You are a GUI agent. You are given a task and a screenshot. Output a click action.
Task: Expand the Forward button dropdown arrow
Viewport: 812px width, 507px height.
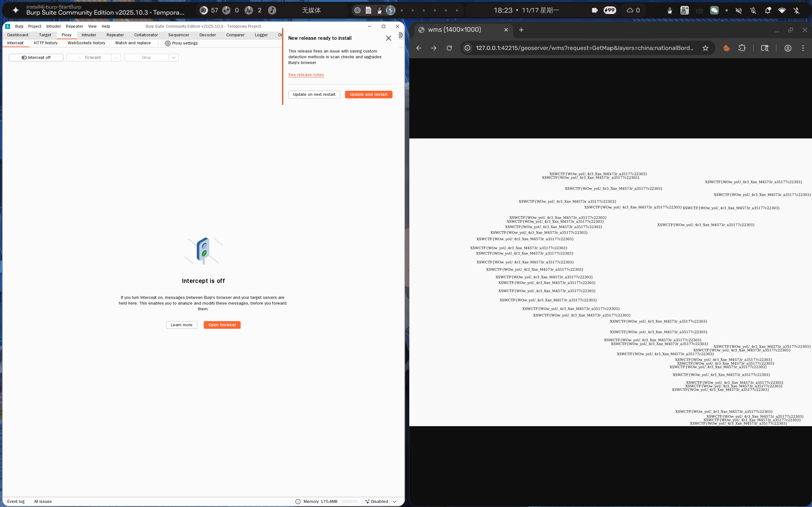116,58
